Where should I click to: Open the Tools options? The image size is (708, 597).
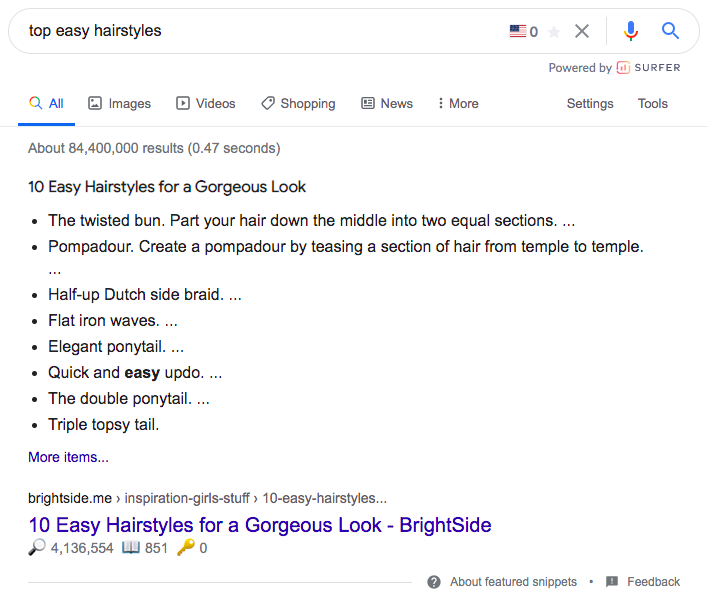652,103
